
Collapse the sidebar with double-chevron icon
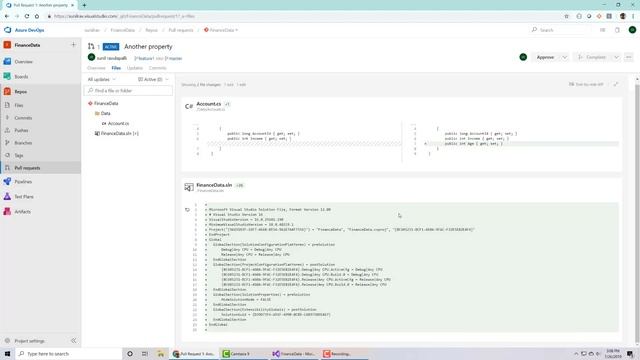[x=73, y=341]
